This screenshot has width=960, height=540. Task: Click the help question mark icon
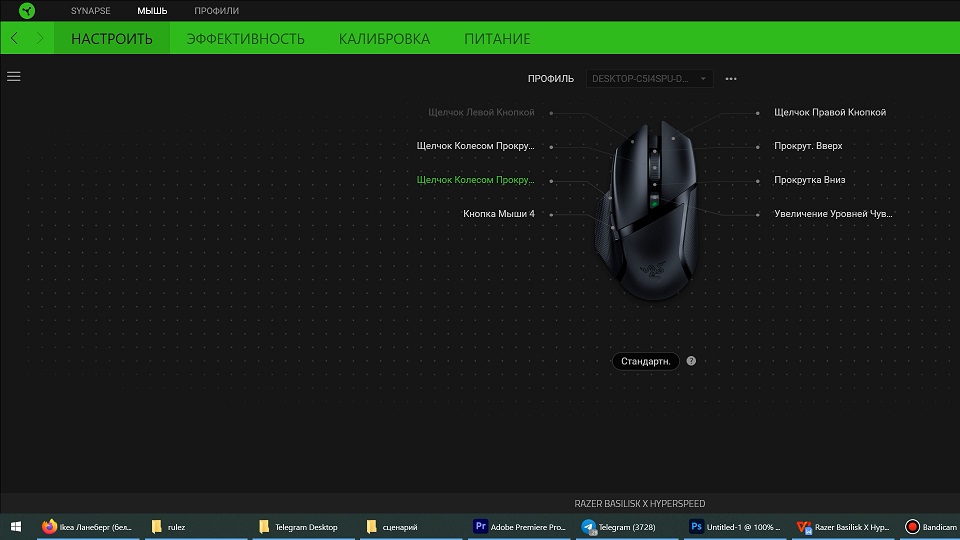(691, 361)
